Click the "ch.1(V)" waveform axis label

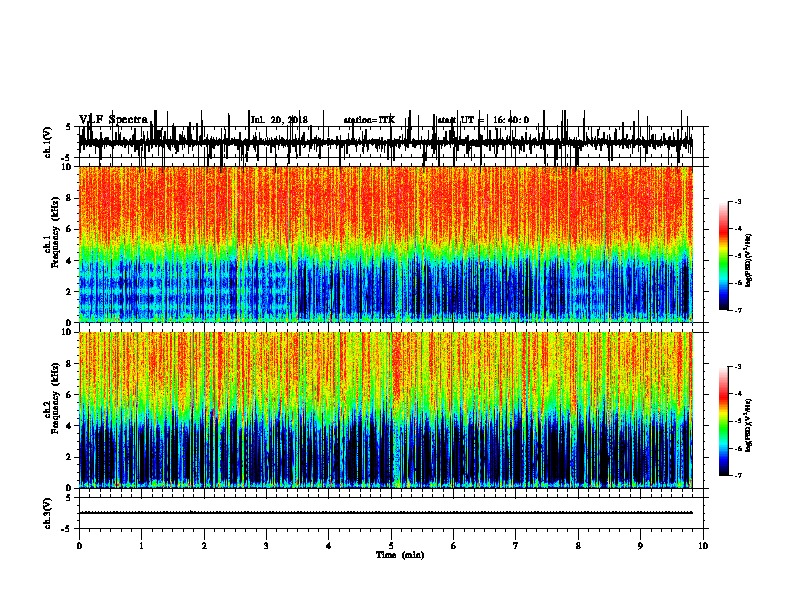(48, 142)
